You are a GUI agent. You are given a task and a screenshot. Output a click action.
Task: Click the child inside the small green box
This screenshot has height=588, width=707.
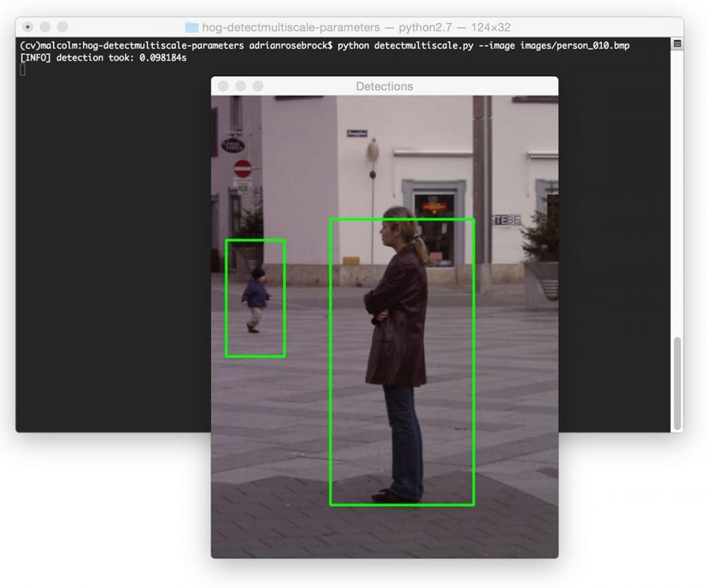[x=256, y=301]
